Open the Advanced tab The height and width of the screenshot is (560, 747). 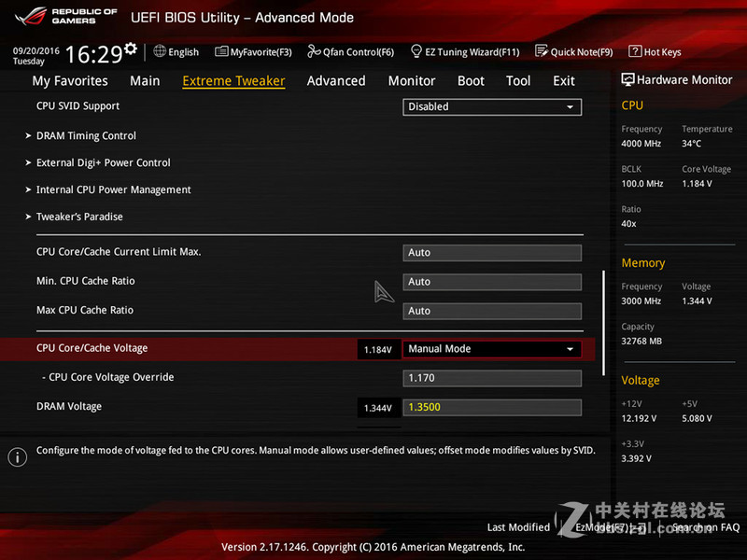pyautogui.click(x=336, y=81)
